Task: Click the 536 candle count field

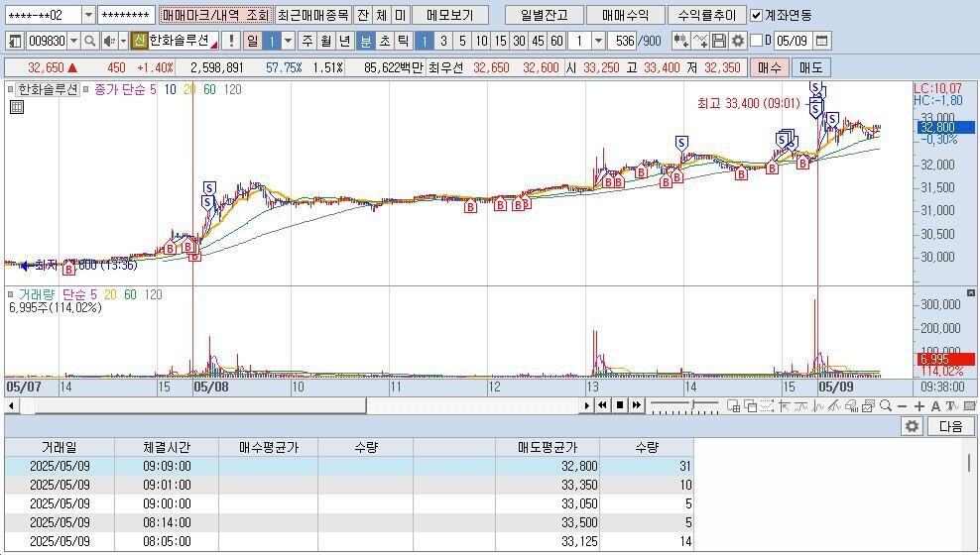Action: click(623, 41)
